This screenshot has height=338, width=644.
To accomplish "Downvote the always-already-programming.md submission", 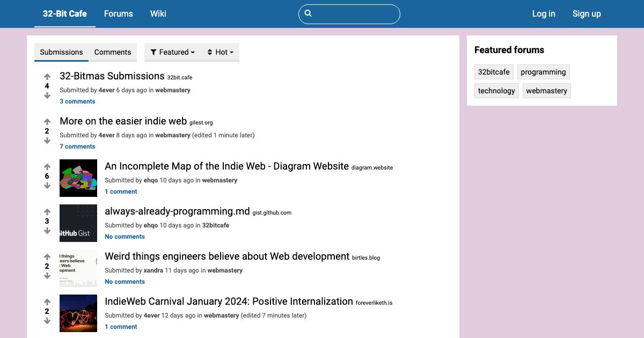I will [x=47, y=231].
